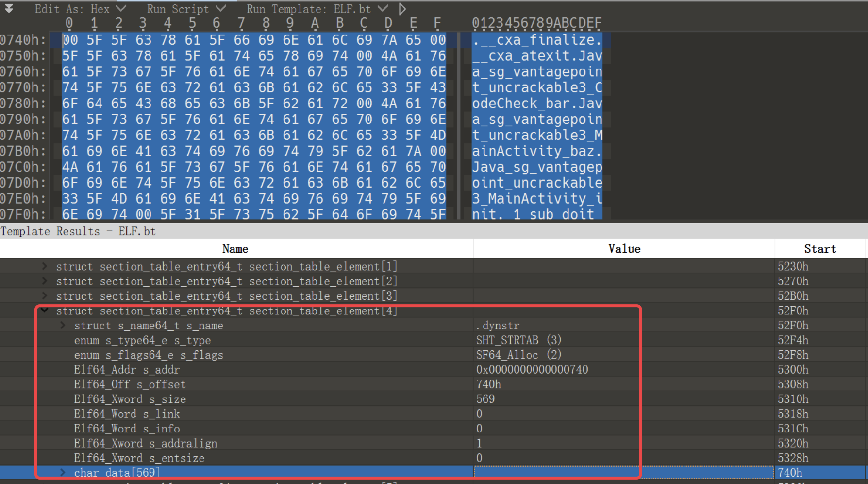The image size is (868, 484).
Task: Open the Run Template: ELF.bt dropdown
Action: (x=317, y=9)
